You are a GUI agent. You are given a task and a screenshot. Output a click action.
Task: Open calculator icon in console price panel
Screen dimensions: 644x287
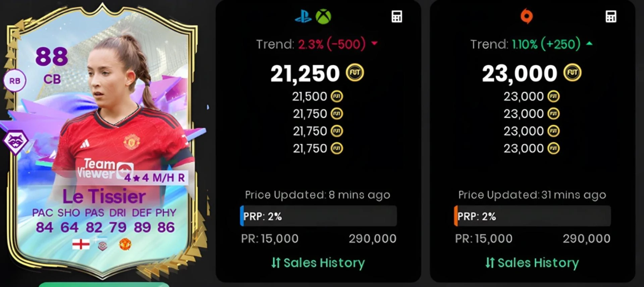(x=397, y=16)
